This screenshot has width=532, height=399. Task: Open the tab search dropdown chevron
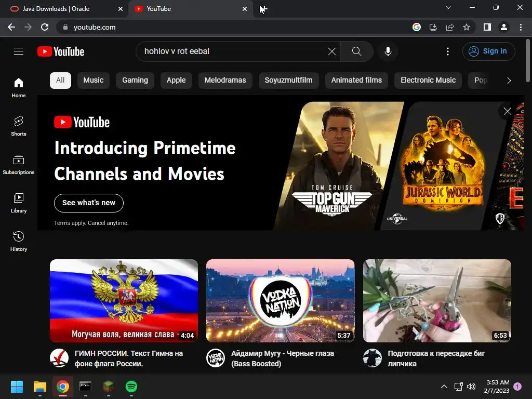pos(448,7)
